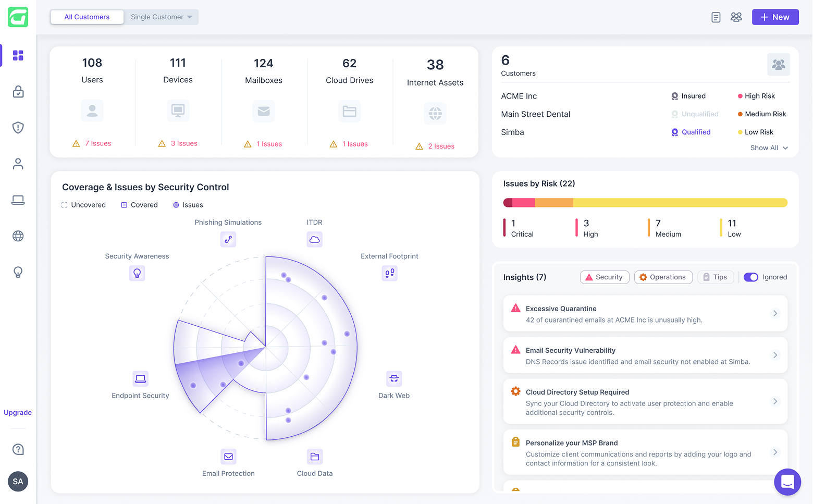Open the globe icon in sidebar
Viewport: 813px width, 504px height.
click(18, 236)
